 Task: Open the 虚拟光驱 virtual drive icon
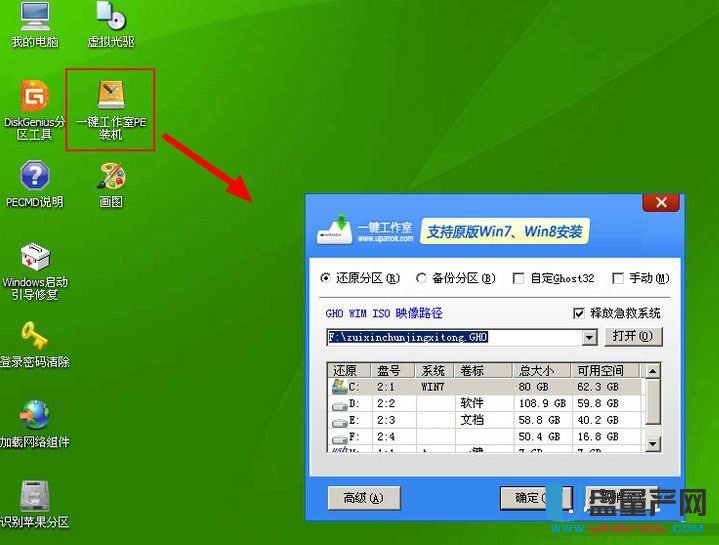point(110,16)
